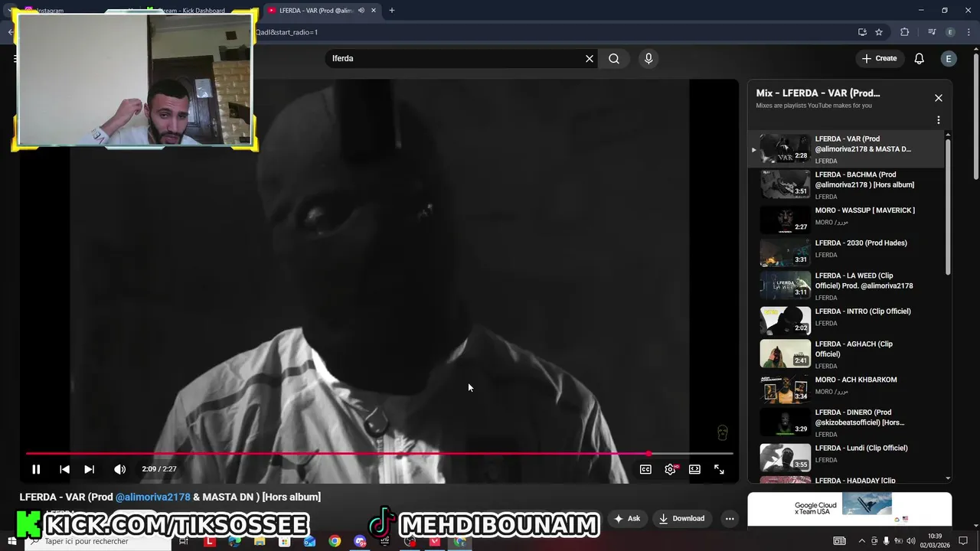Switch to the Kick Dashboard tab
The width and height of the screenshot is (980, 551).
191,11
